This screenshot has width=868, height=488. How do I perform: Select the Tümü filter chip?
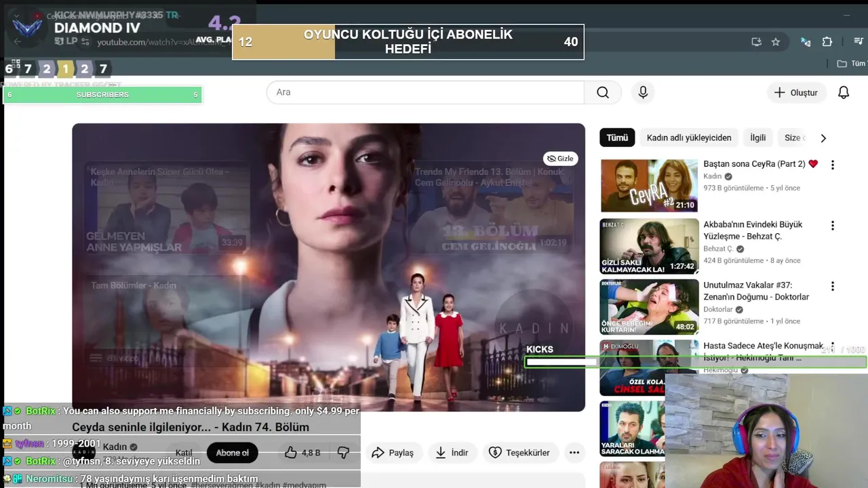tap(617, 138)
